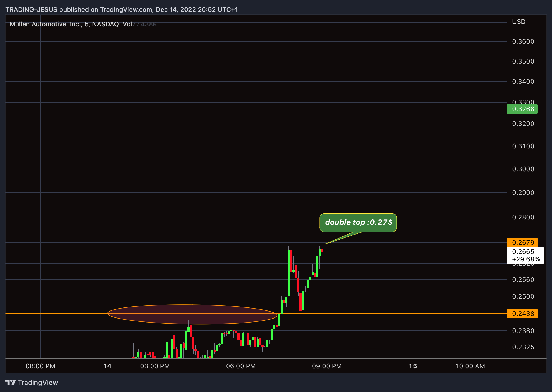552x392 pixels.
Task: Click the +29.68% change value
Action: [526, 259]
